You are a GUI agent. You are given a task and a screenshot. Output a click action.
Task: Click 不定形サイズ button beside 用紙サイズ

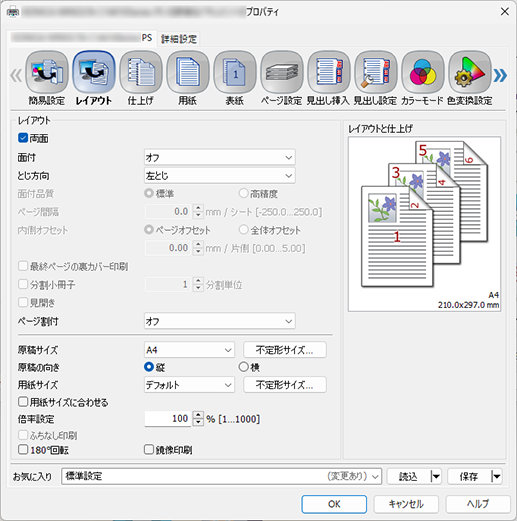(x=285, y=385)
